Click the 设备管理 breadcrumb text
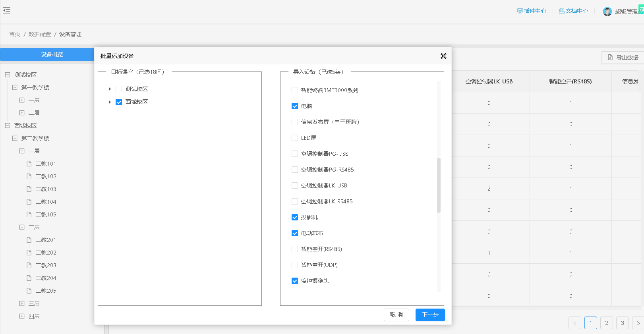The image size is (644, 334). [x=70, y=34]
